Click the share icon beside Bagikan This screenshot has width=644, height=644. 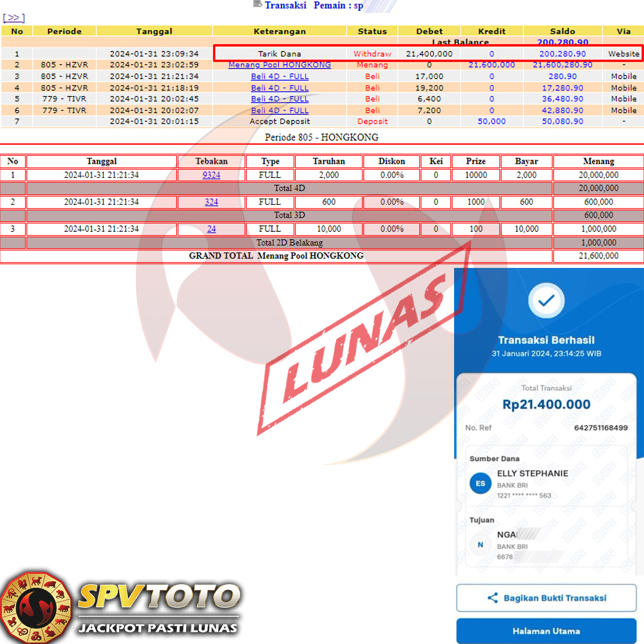point(493,598)
